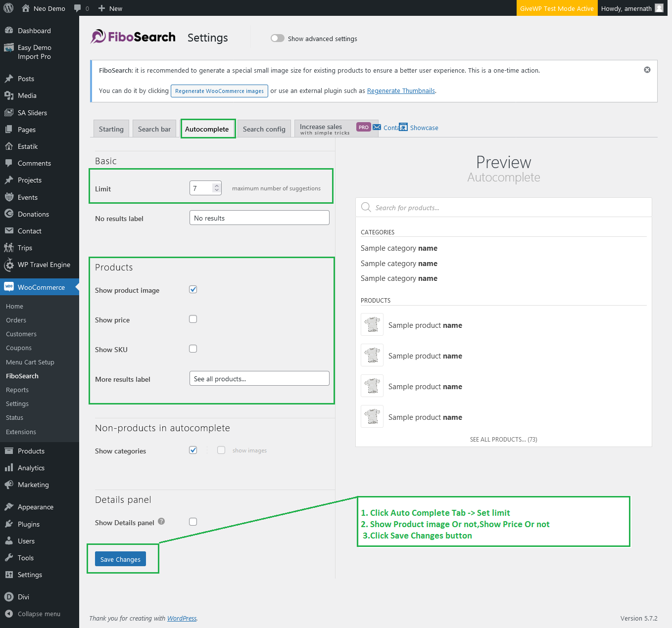This screenshot has height=628, width=672.
Task: Enable the Show price checkbox
Action: pyautogui.click(x=193, y=319)
